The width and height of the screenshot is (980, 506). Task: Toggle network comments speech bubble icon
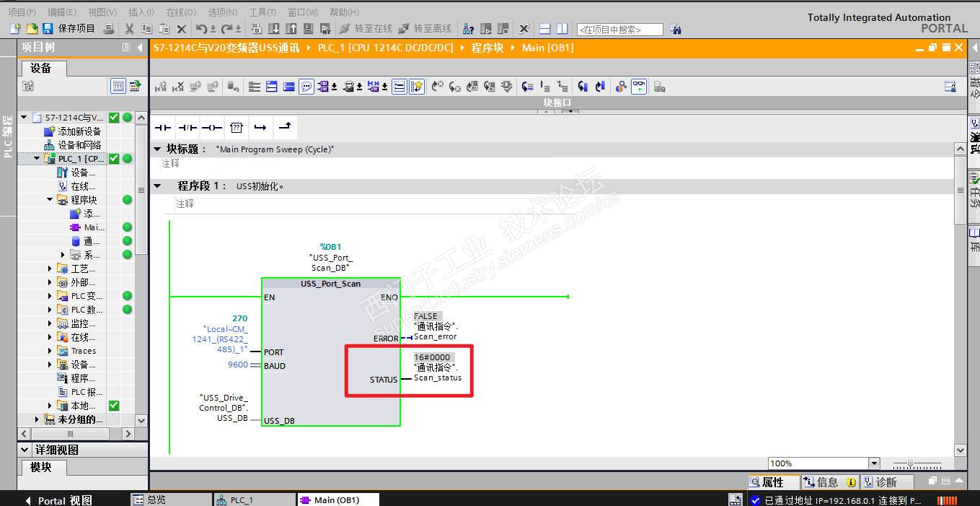click(306, 87)
